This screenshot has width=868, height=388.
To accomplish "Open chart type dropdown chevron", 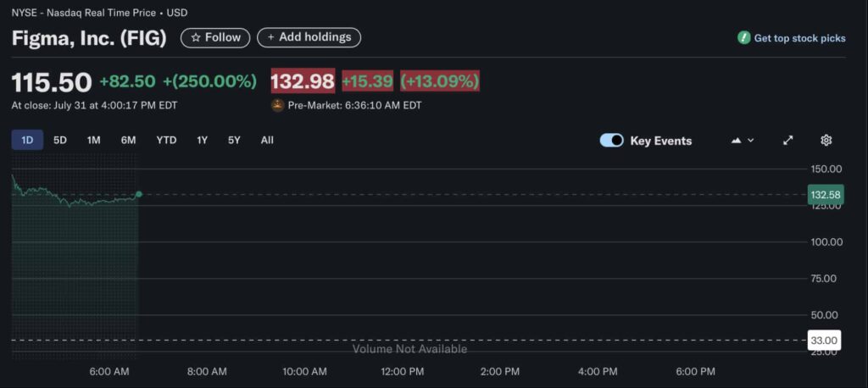I will click(x=751, y=141).
